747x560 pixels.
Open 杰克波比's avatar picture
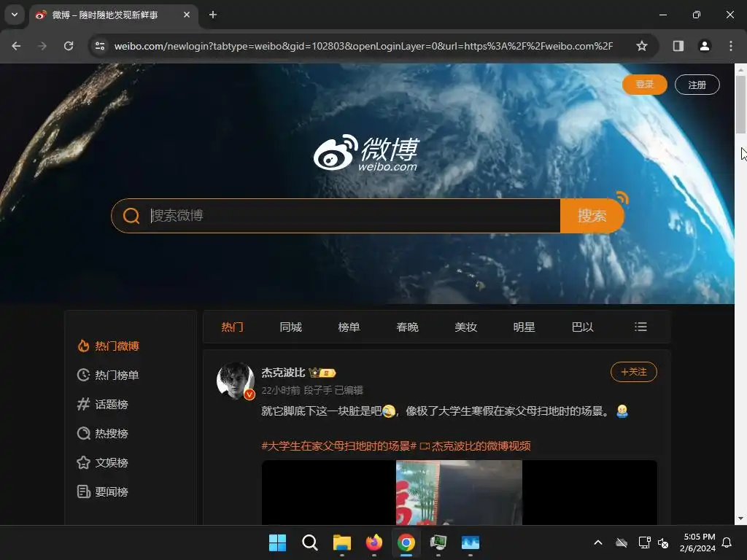[236, 381]
